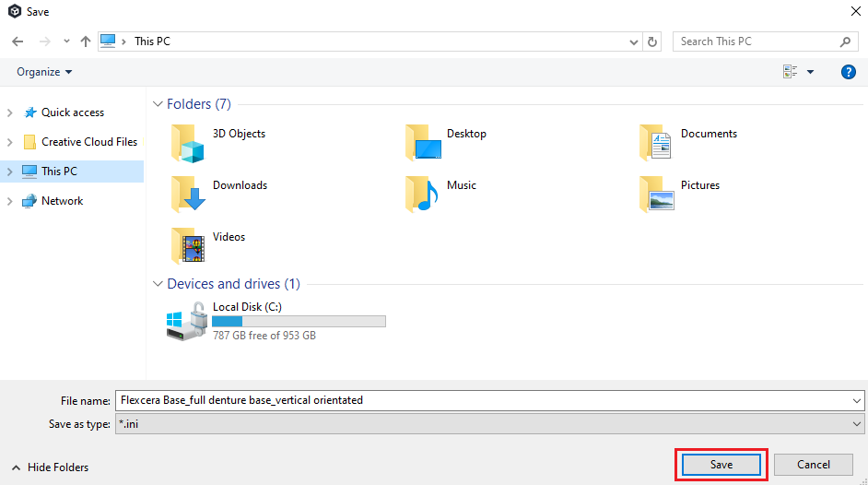Select the 3D Objects folder icon
Image resolution: width=868 pixels, height=485 pixels.
(x=188, y=144)
